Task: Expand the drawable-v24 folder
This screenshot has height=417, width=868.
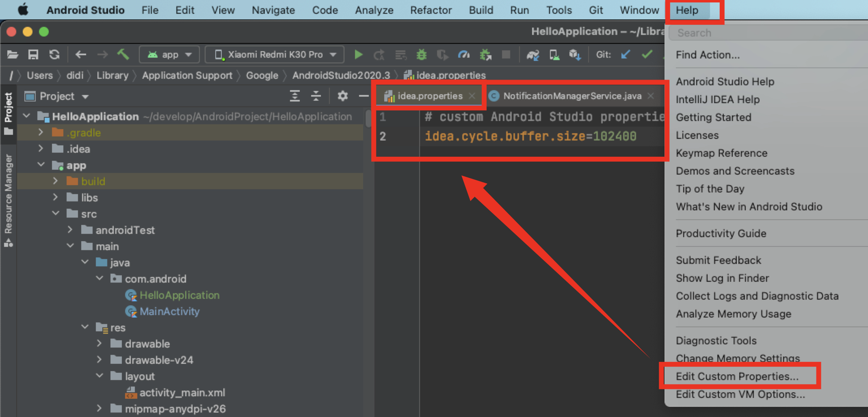Action: 99,360
